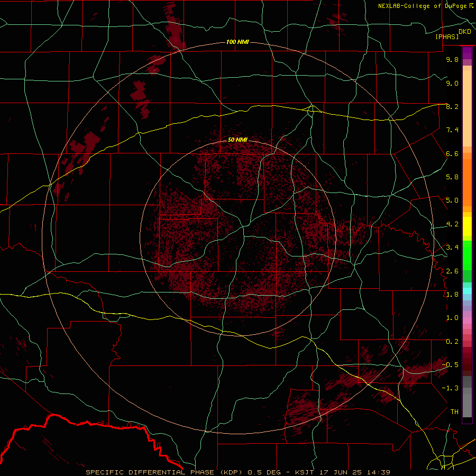Select the 7.4 scale label
This screenshot has width=476, height=476.
(x=452, y=130)
